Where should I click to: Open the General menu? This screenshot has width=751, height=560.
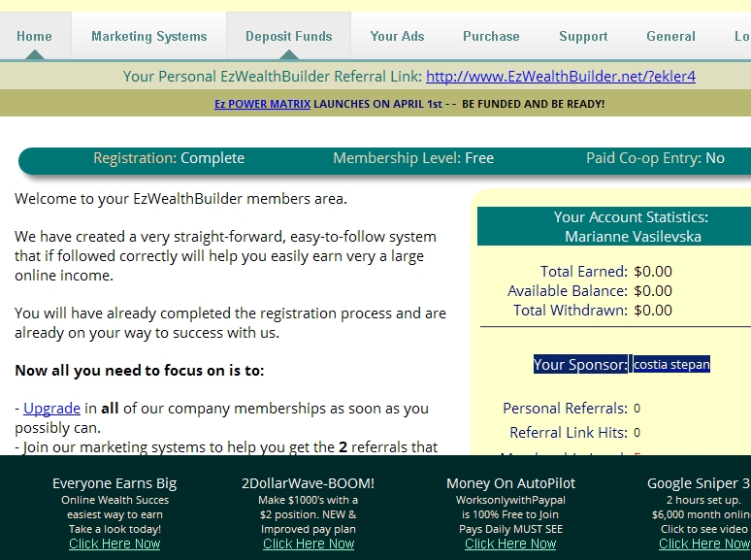[670, 37]
